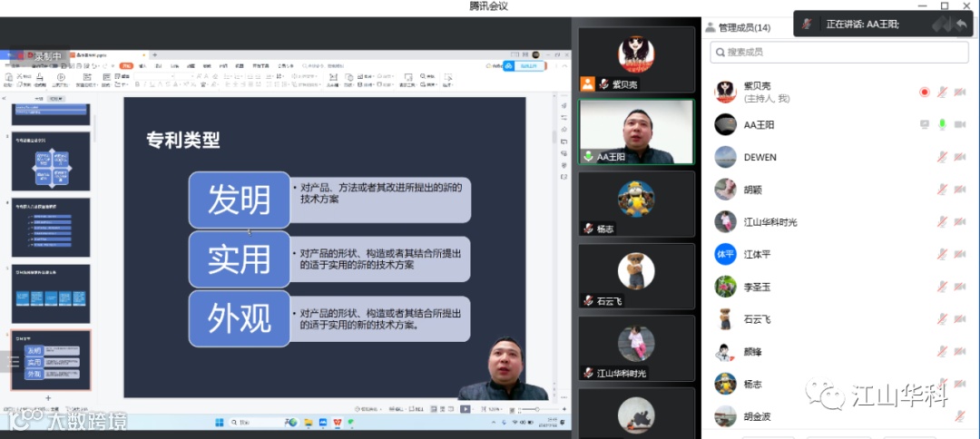This screenshot has width=980, height=439.
Task: Click DEWEN's camera icon in member list
Action: [960, 157]
